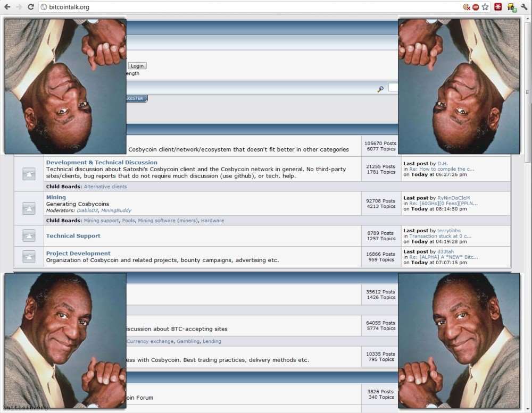The image size is (532, 413).
Task: Click the Development & Technical Discussion board icon
Action: (29, 174)
